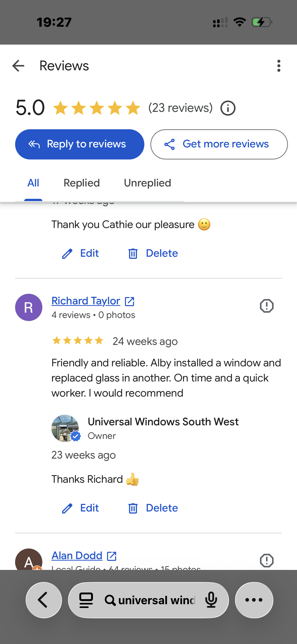Flag Alan Dodd's review with report icon
The image size is (297, 644).
[267, 561]
